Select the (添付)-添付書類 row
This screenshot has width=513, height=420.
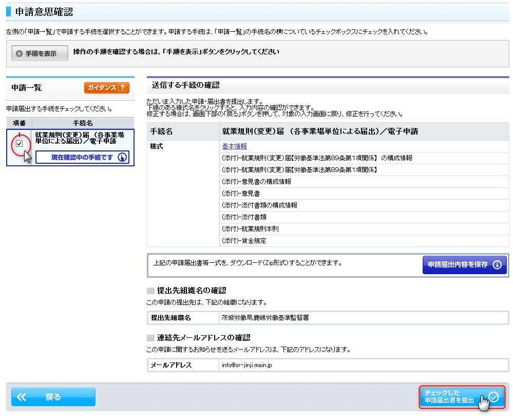click(243, 217)
